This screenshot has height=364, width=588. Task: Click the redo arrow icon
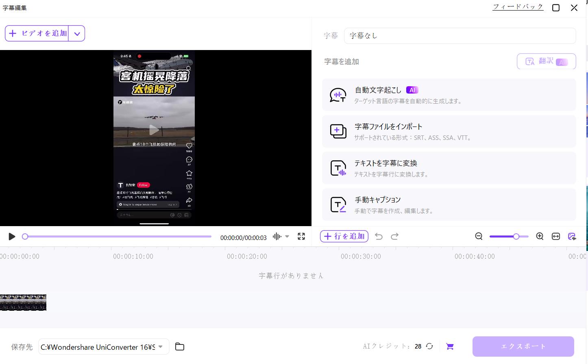tap(394, 236)
